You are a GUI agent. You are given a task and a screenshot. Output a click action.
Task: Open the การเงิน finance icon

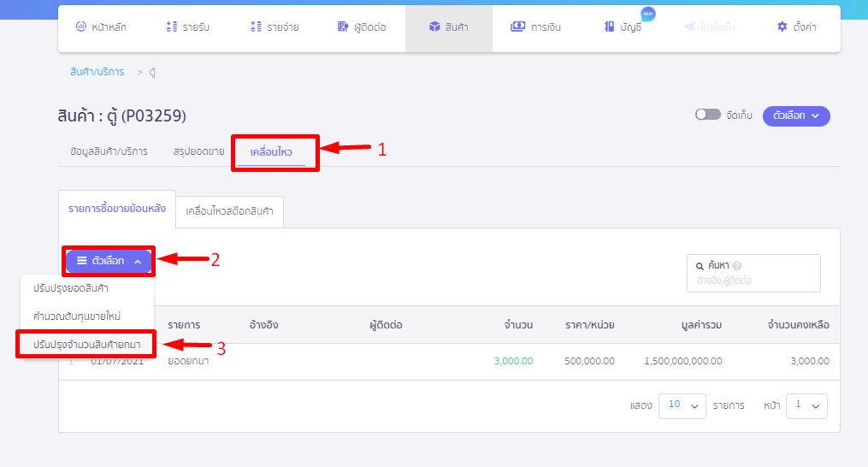pos(517,27)
